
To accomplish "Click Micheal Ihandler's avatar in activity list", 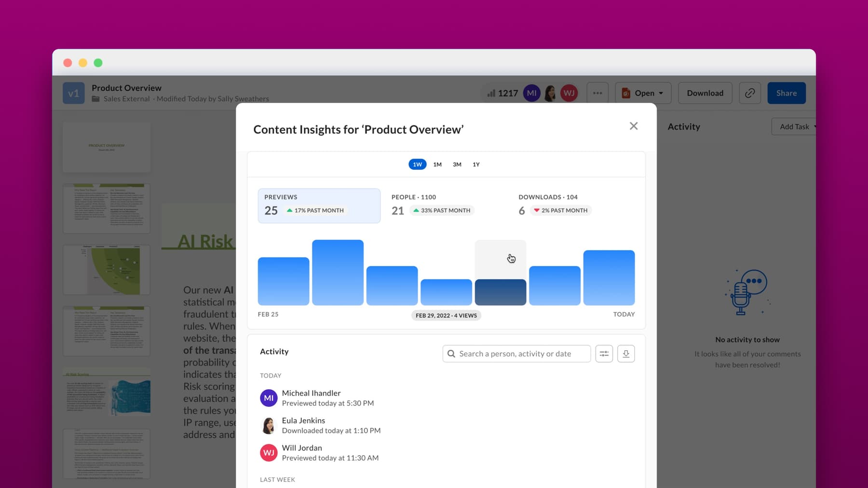I will 269,398.
